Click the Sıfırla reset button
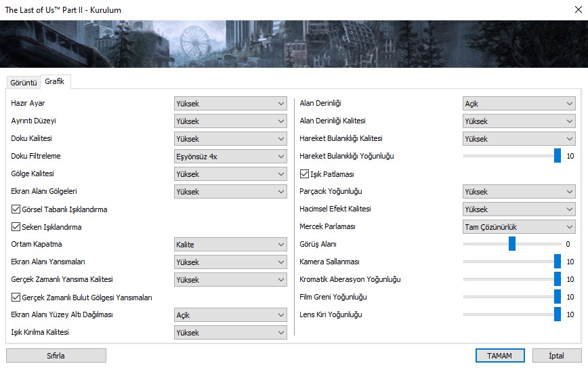 point(56,356)
